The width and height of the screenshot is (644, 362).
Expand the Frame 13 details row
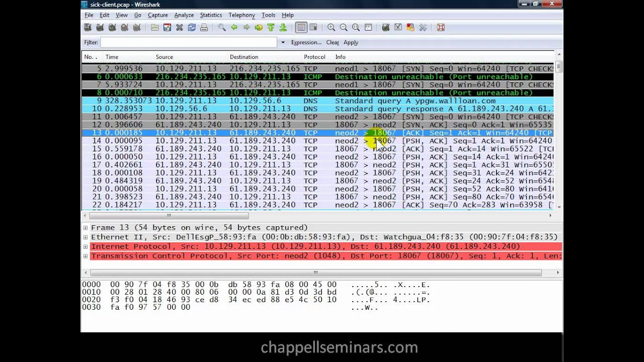[85, 227]
